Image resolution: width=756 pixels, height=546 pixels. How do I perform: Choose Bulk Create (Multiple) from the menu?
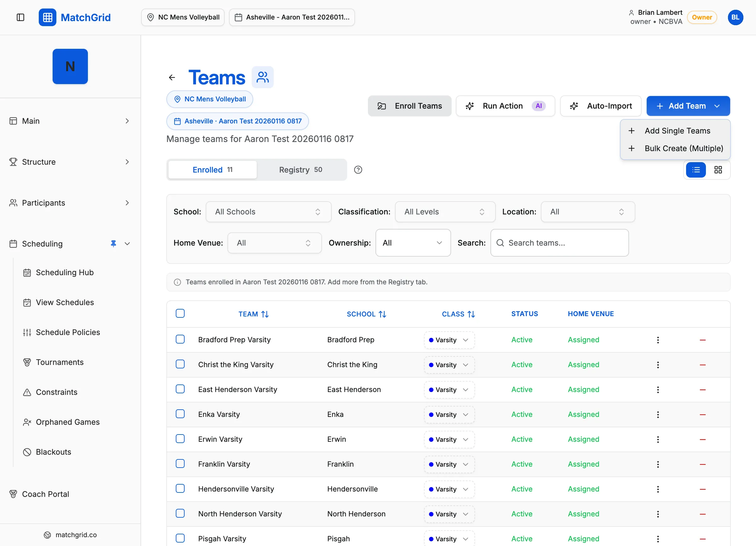(x=684, y=148)
